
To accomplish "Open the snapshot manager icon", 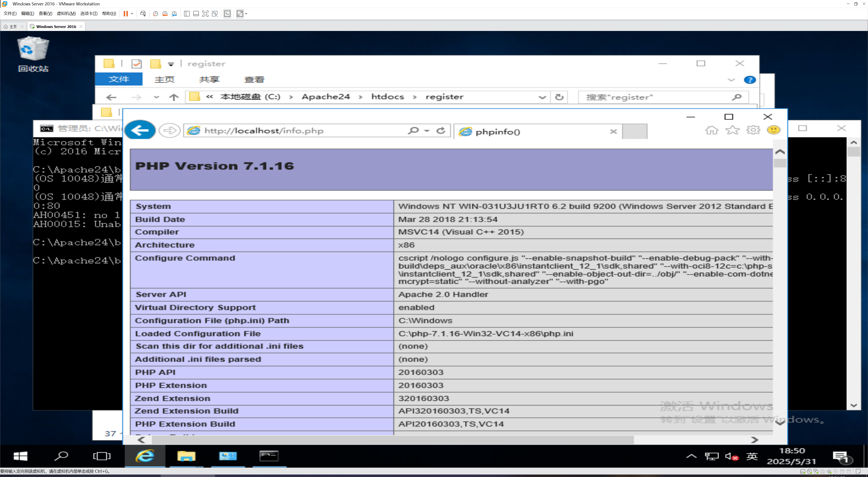I will (174, 14).
